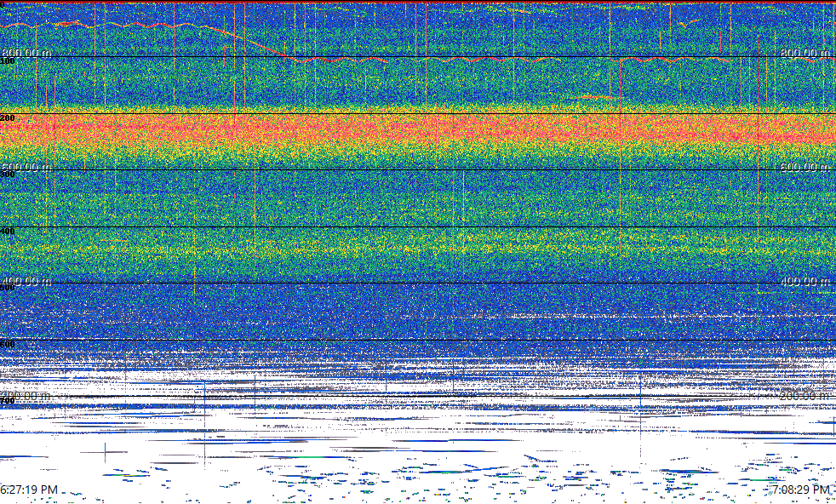Click the '700' depth scale label
The image size is (836, 504).
pyautogui.click(x=8, y=401)
